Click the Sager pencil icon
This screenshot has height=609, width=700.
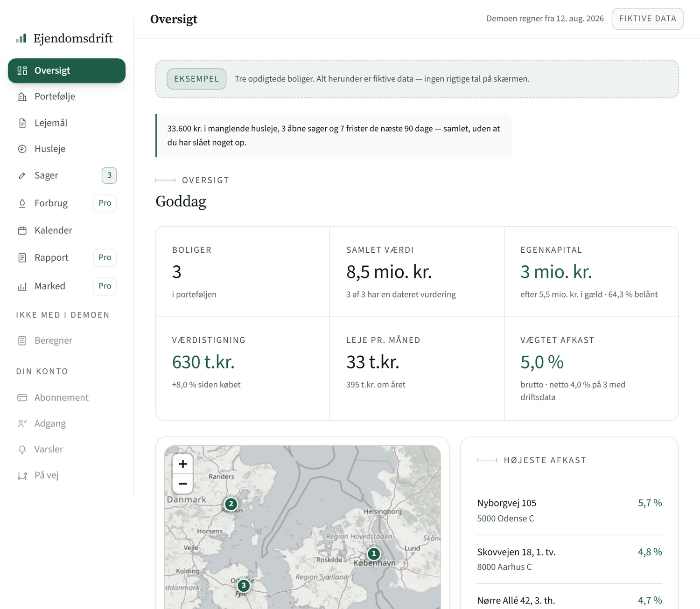pyautogui.click(x=22, y=176)
